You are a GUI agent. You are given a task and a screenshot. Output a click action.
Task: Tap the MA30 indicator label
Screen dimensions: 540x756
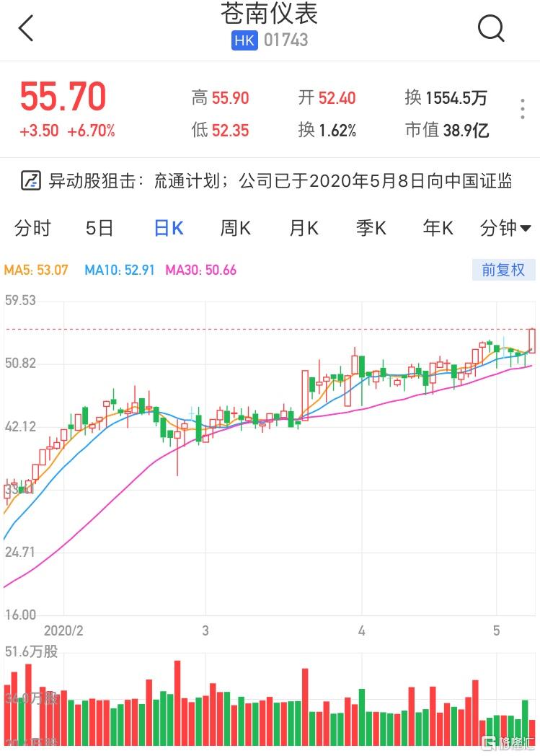click(201, 270)
